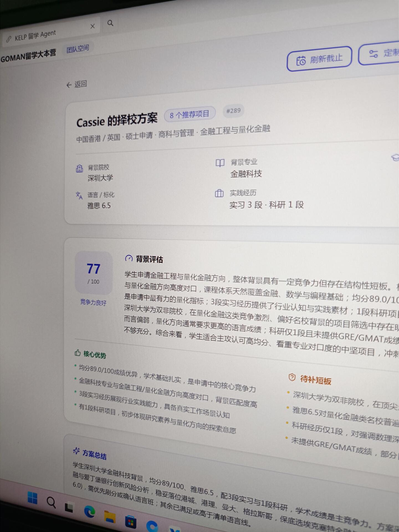
Task: Click the open book icon beside 背景专业
Action: (x=220, y=163)
